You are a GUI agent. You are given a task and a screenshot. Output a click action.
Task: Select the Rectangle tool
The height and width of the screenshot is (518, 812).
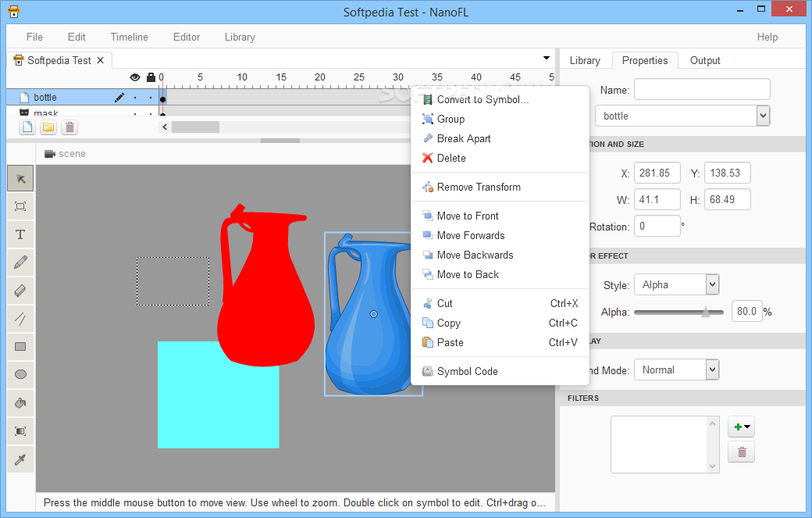pyautogui.click(x=20, y=347)
